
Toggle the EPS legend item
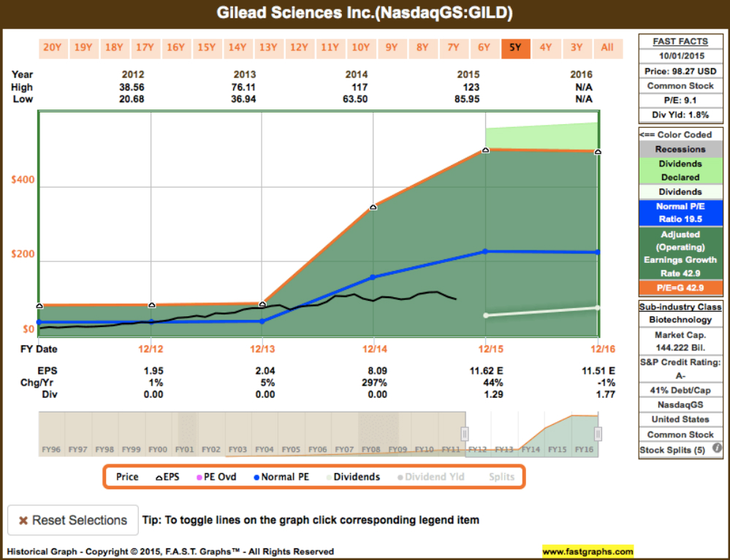point(167,477)
